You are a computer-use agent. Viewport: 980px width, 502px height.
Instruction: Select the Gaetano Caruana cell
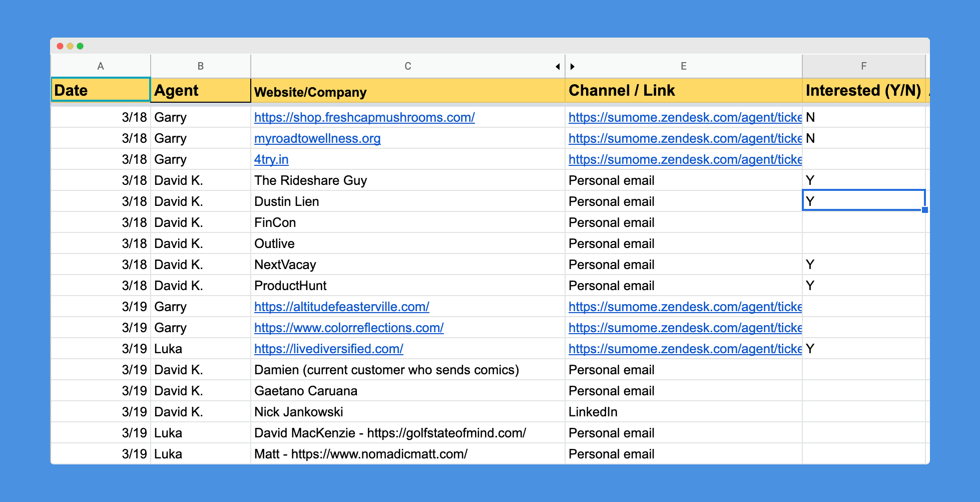[x=408, y=391]
